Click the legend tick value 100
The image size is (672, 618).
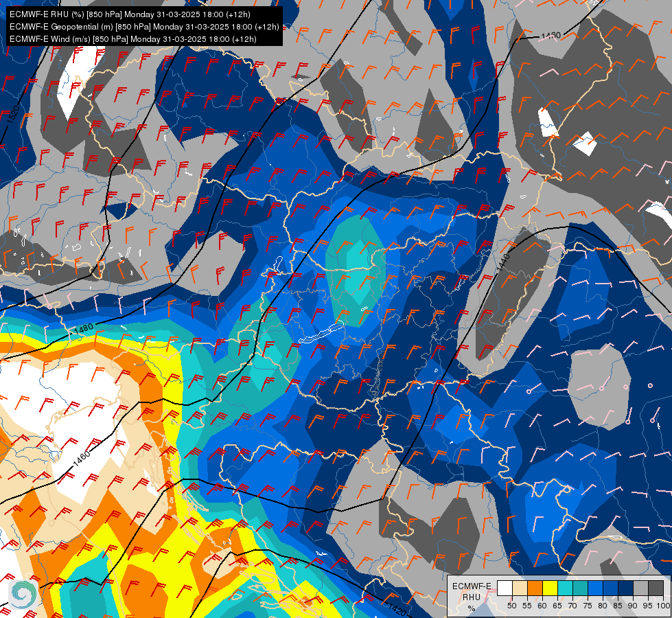(663, 606)
